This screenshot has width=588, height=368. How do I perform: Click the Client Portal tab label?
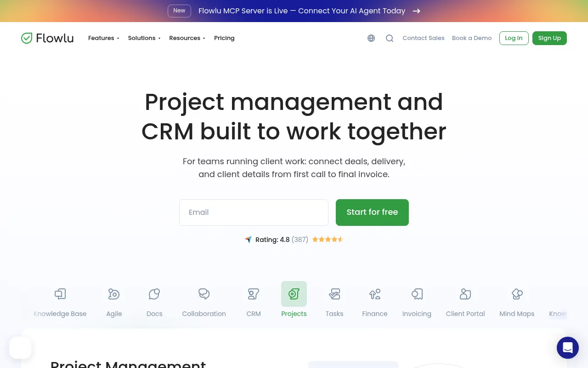click(465, 314)
